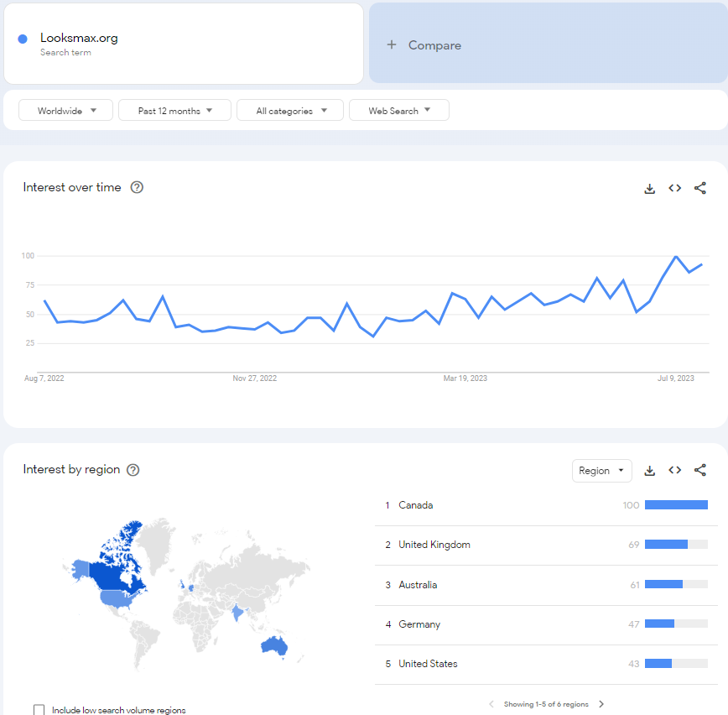Edit the Looksmax.org search term
Screen dimensions: 728x715
point(184,44)
